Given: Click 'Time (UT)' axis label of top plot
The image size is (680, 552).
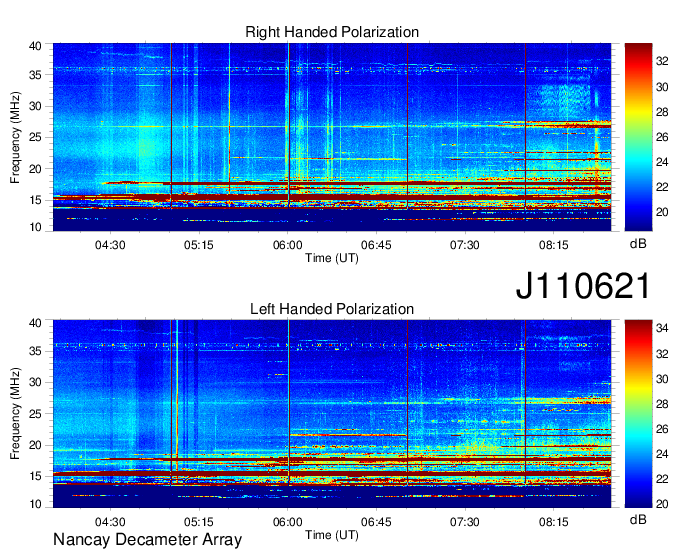Looking at the screenshot, I should (x=332, y=258).
